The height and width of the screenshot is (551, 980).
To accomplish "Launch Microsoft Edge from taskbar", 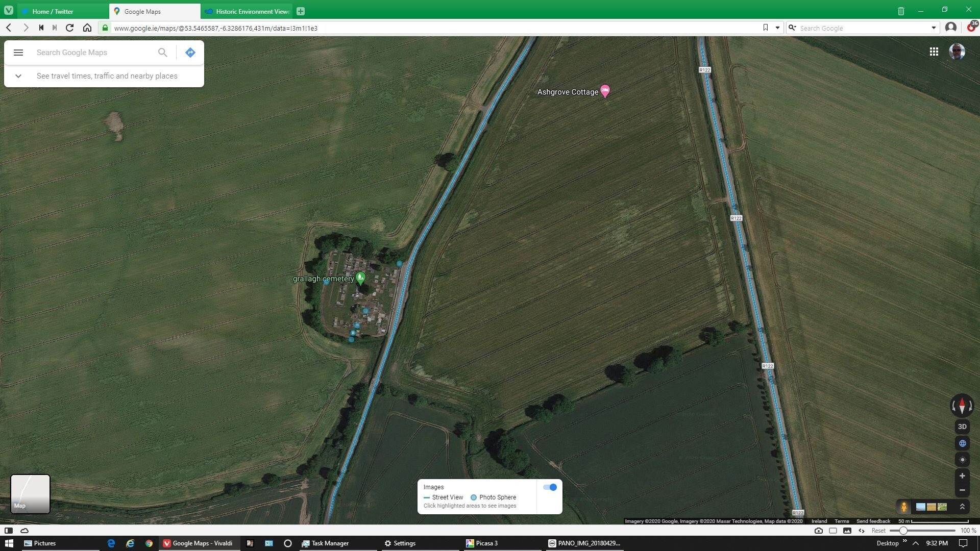I will [111, 543].
